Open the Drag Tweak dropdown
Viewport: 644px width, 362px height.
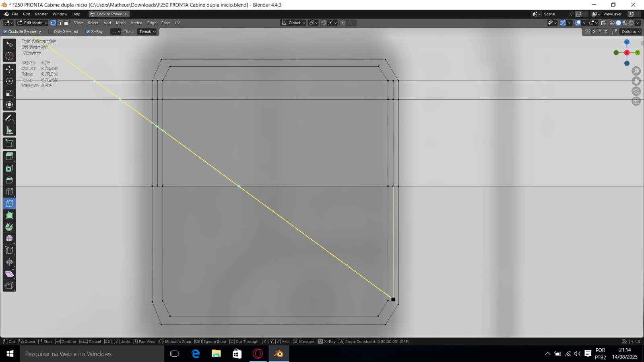pyautogui.click(x=147, y=31)
